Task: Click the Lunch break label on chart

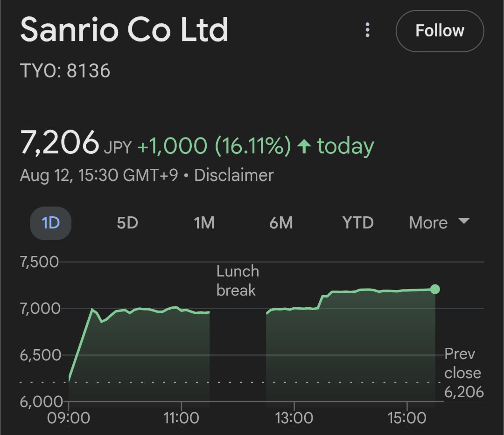Action: click(x=238, y=281)
